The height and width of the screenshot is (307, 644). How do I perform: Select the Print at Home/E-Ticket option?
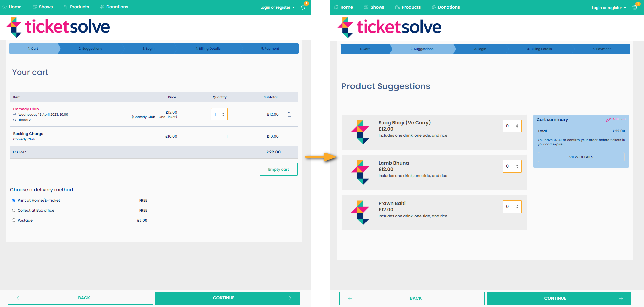14,200
